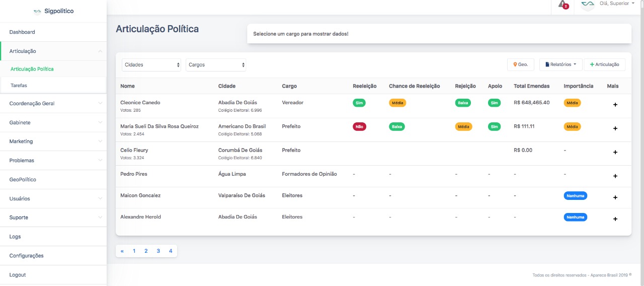644x286 pixels.
Task: Click the plus icon for Pedro Pires
Action: (x=615, y=176)
